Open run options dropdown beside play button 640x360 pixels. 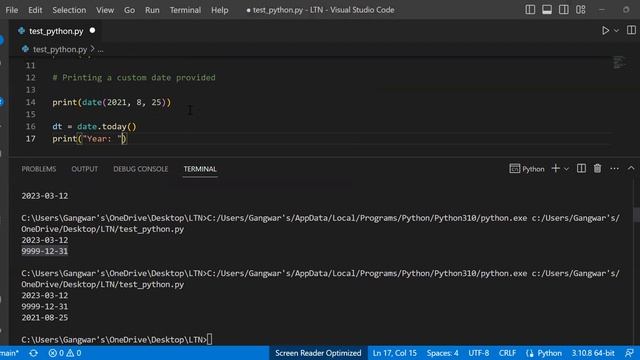(616, 31)
